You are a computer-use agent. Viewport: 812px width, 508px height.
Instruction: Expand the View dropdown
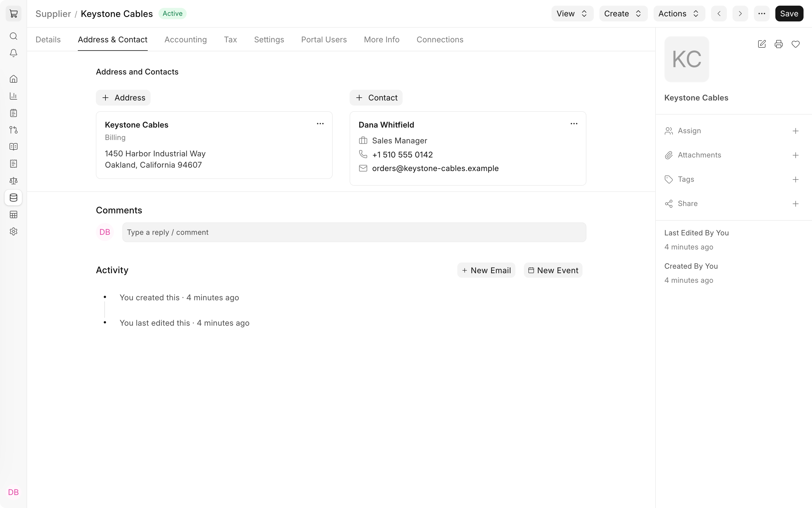[x=572, y=14]
